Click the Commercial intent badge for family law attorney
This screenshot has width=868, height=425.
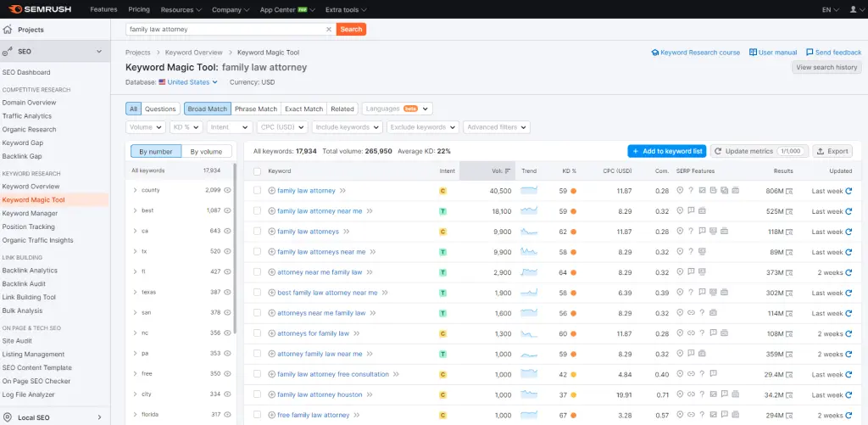coord(442,191)
